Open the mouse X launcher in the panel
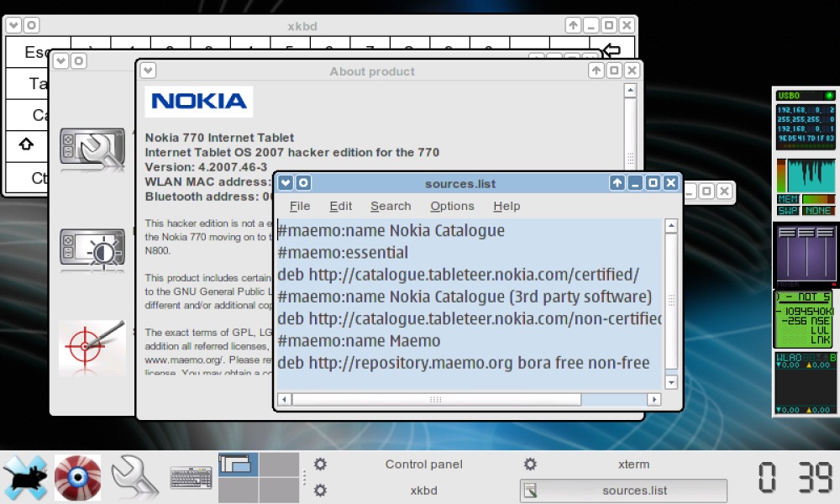This screenshot has height=504, width=840. [25, 478]
